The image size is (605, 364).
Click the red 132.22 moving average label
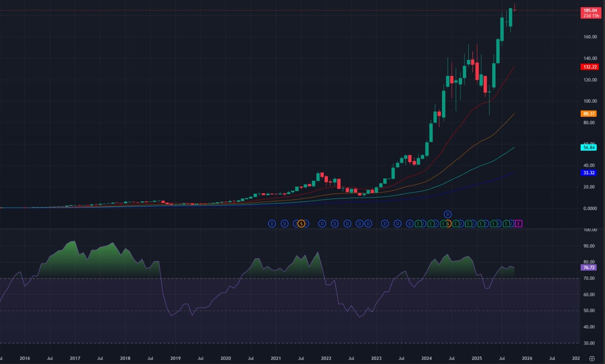(x=590, y=67)
